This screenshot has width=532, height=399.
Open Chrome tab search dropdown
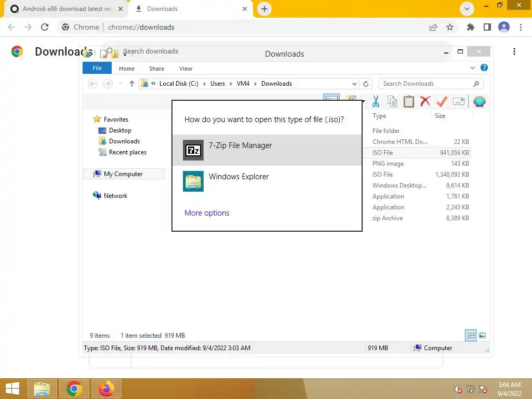point(467,9)
